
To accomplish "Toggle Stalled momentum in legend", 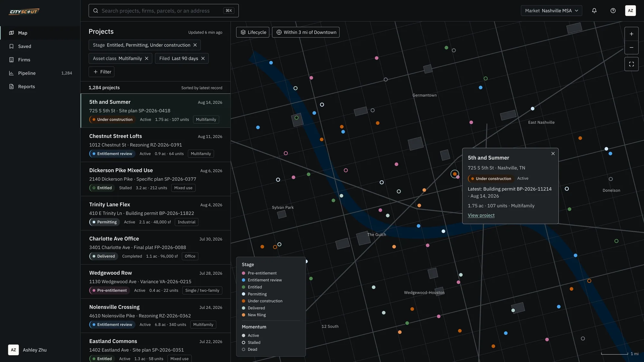I will point(251,342).
